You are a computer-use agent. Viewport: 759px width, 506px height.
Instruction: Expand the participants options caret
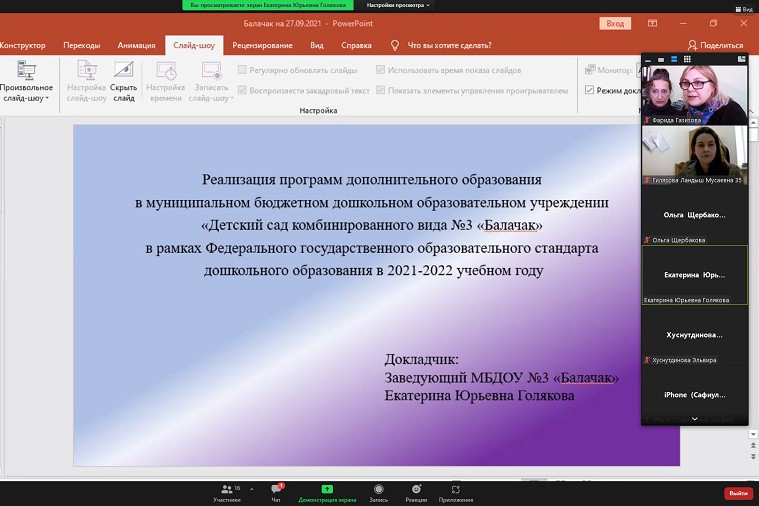[252, 490]
